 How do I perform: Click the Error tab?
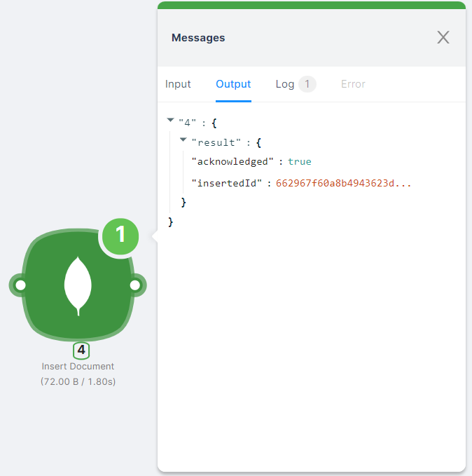[353, 84]
